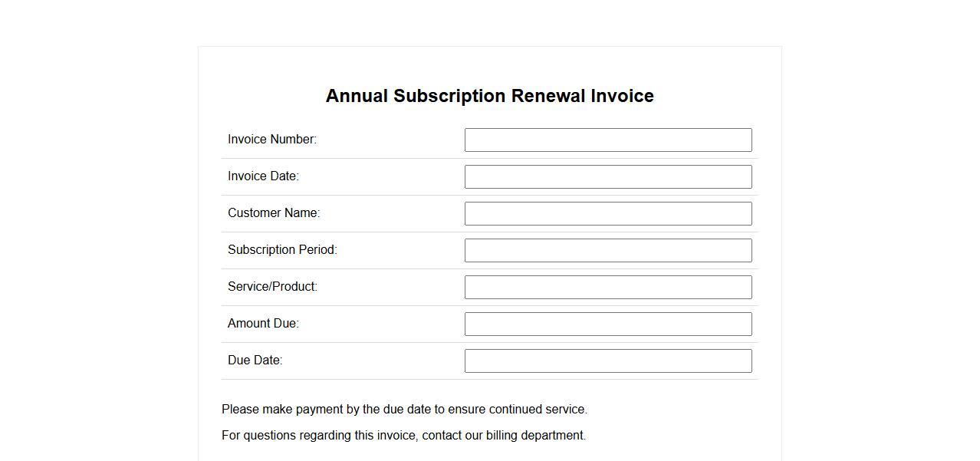
Task: Click the 'Invoice Date:' label text
Action: coord(263,176)
